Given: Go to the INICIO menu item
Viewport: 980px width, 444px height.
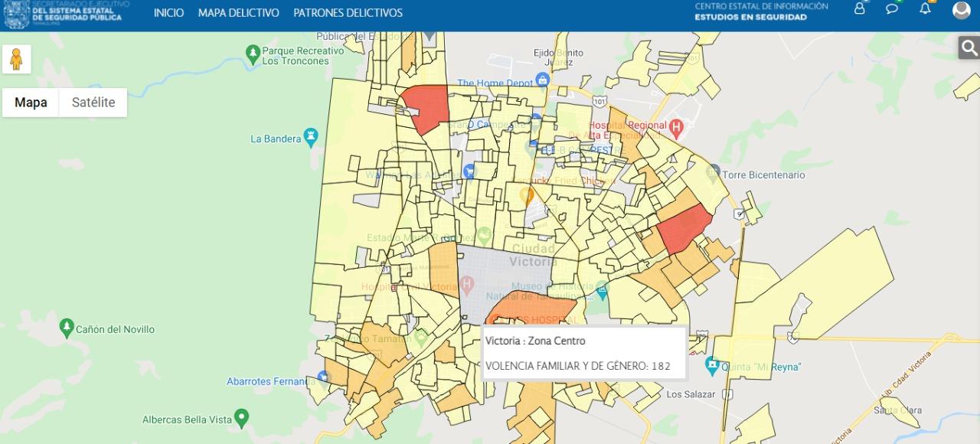Looking at the screenshot, I should (x=168, y=13).
